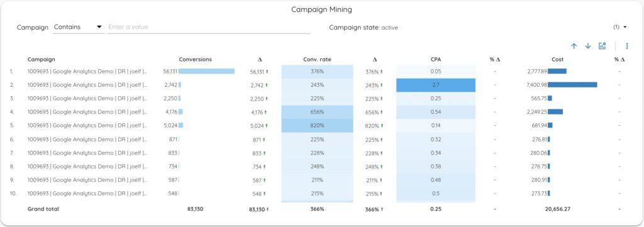Click the Campaign Mining chart title
644x227 pixels.
[x=321, y=9]
